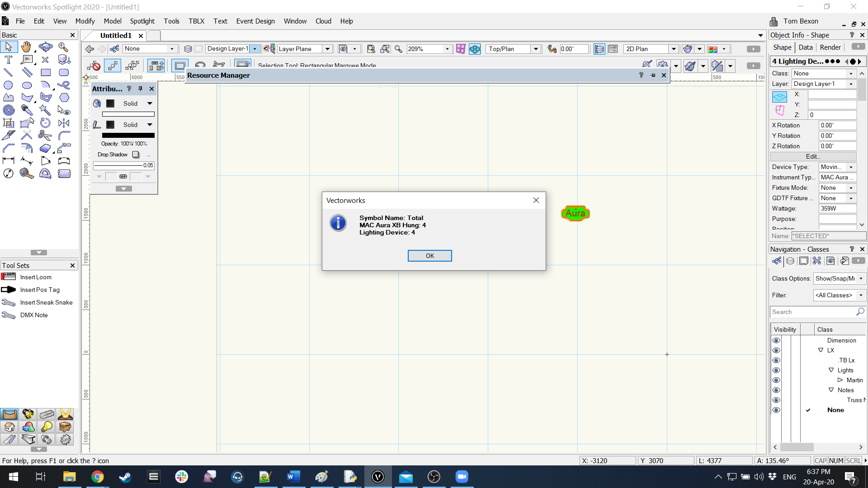Open the Class Options dropdown

pos(839,278)
